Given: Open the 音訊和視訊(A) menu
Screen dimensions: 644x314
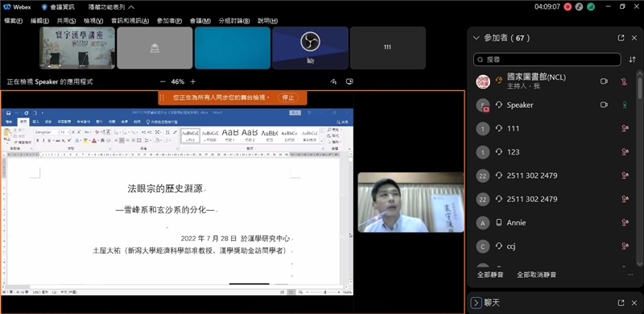Looking at the screenshot, I should 130,21.
